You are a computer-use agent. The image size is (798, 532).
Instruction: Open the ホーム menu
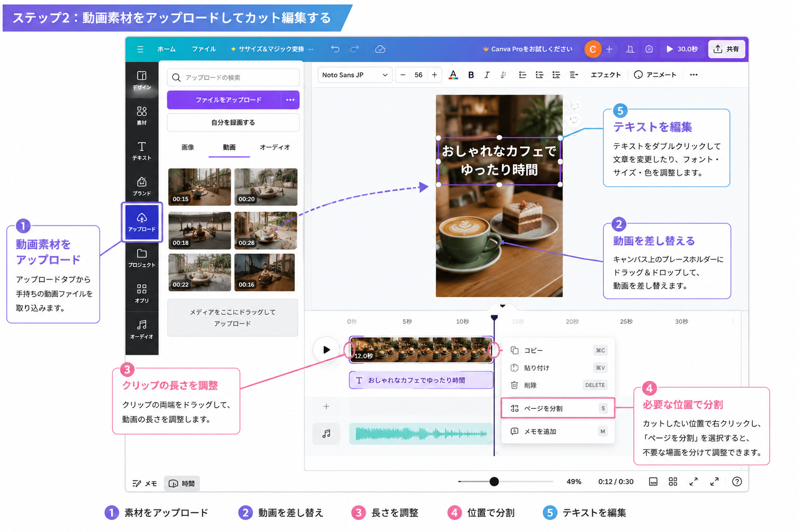pos(166,49)
